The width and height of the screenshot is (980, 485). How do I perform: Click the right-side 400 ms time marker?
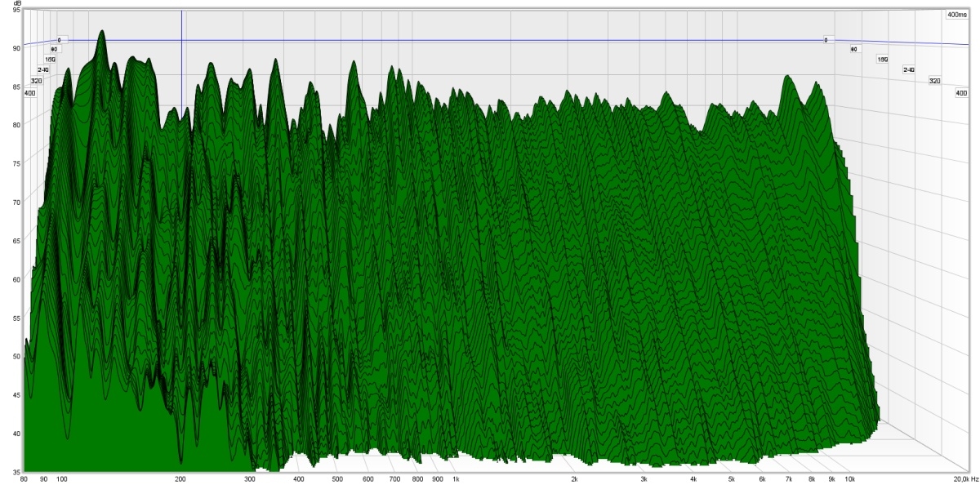(x=961, y=93)
